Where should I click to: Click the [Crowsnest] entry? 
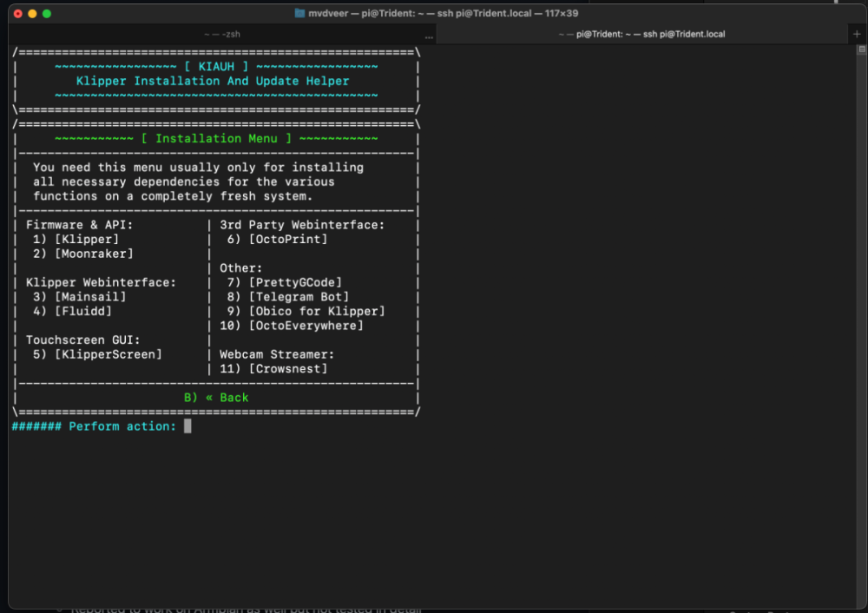pyautogui.click(x=288, y=369)
